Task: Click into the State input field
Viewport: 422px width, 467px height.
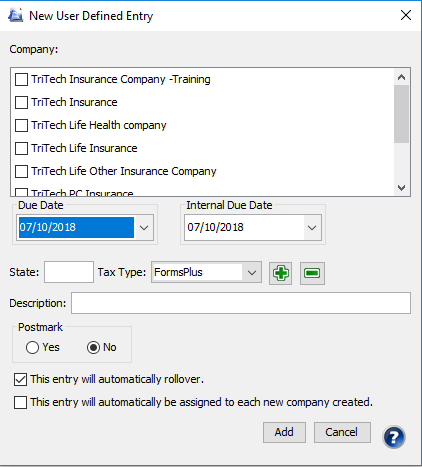Action: [69, 272]
